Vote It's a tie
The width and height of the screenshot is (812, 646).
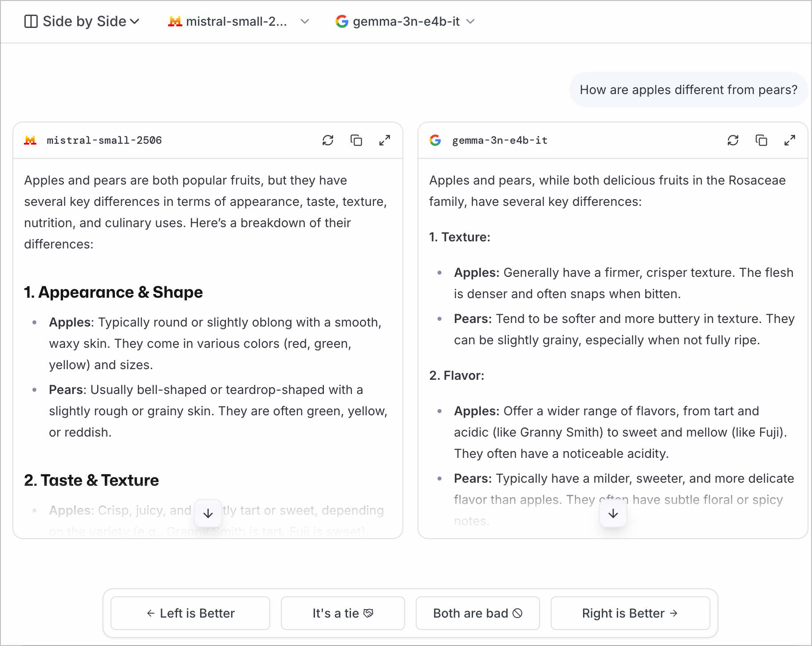click(x=343, y=613)
